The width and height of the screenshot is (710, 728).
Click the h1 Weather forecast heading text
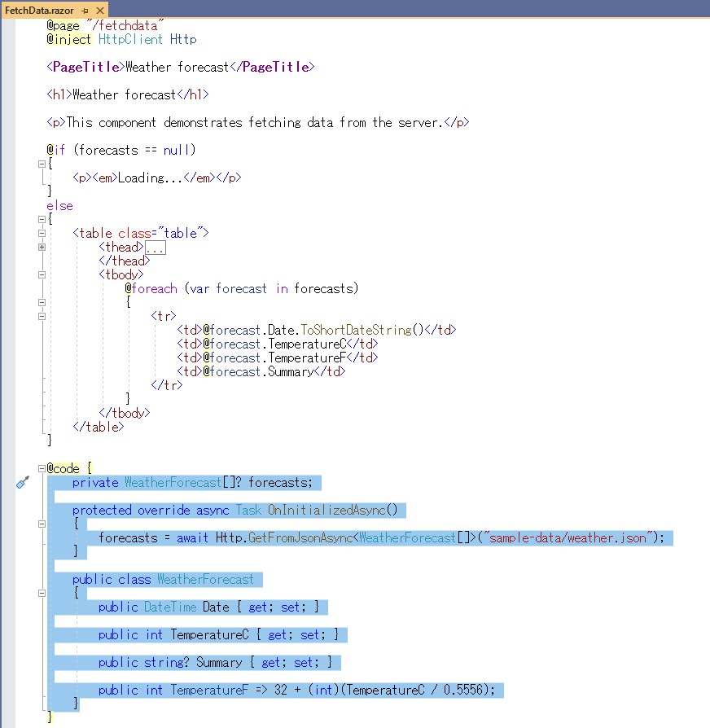(x=124, y=94)
